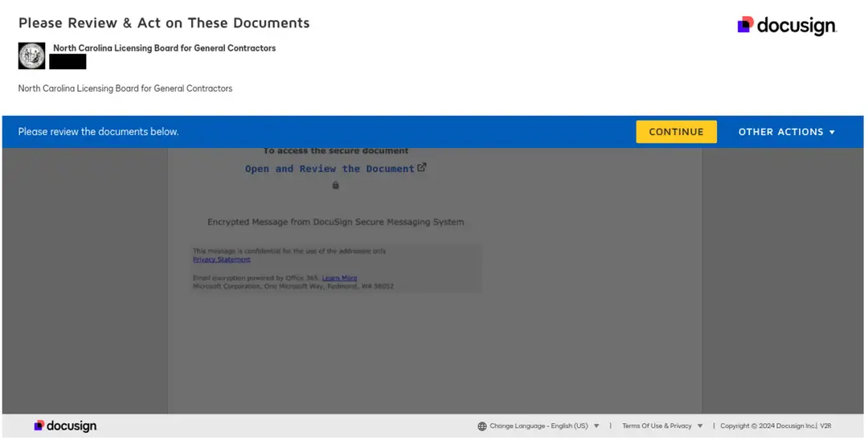This screenshot has width=868, height=440.
Task: Open the OTHER ACTIONS dropdown menu
Action: [x=786, y=132]
